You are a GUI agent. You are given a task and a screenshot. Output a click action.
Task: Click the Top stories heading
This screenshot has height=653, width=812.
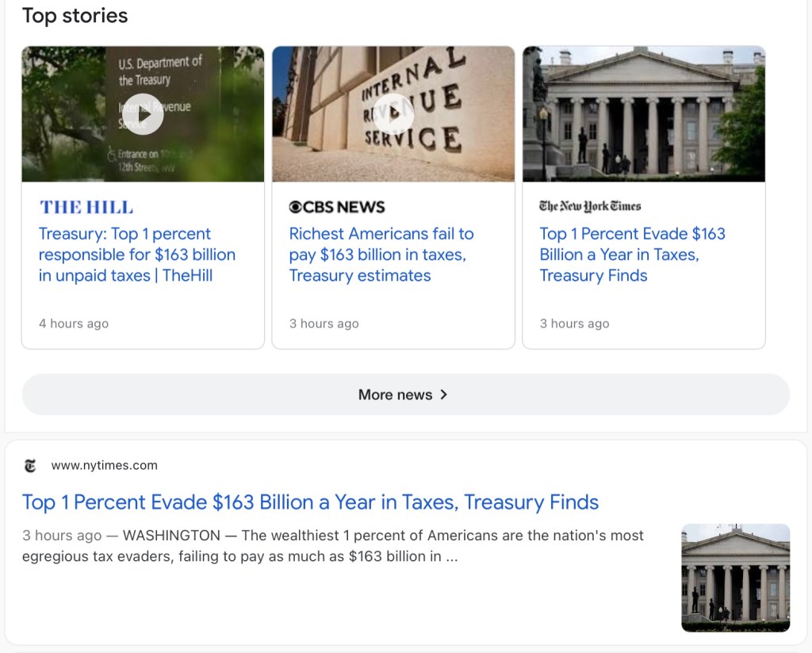click(x=75, y=15)
